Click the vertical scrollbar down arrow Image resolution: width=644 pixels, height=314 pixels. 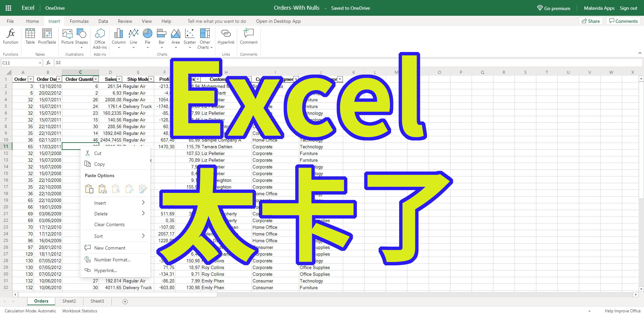[641, 289]
